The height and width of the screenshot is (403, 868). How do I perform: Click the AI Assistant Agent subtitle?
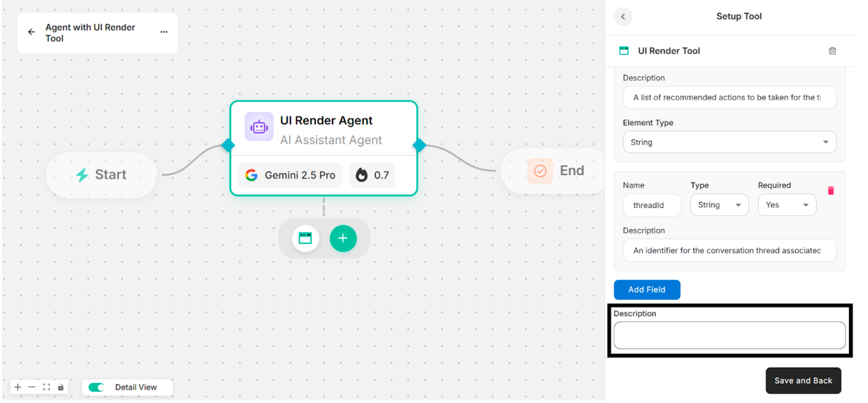click(x=331, y=140)
